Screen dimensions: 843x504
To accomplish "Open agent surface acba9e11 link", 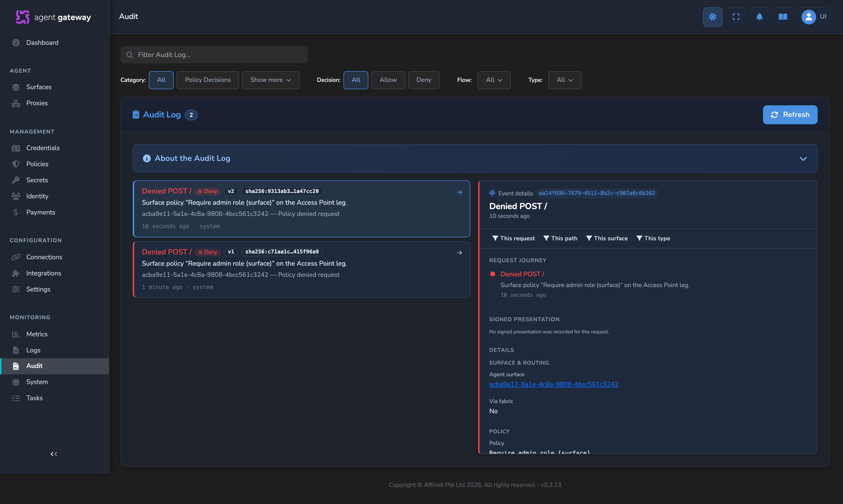I will (553, 384).
